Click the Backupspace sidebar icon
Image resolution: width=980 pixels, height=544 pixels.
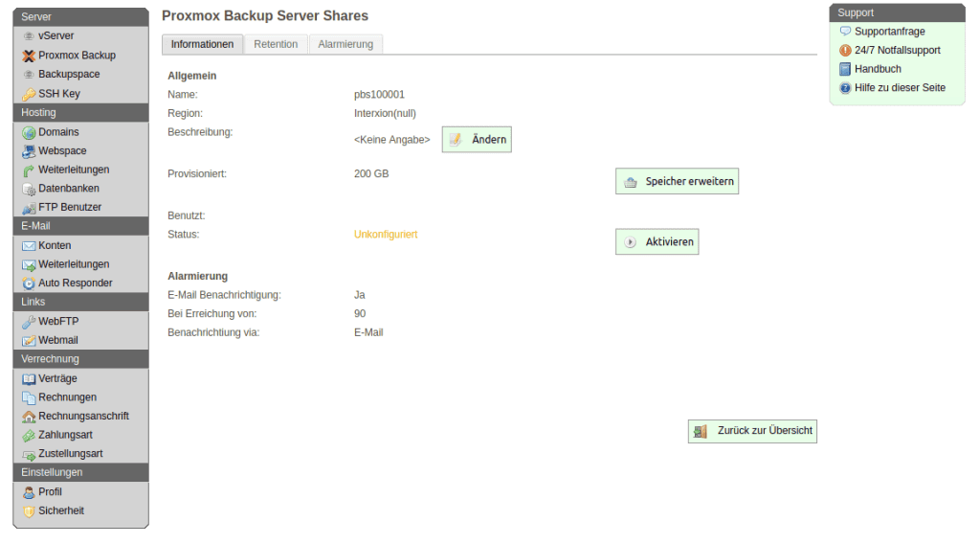coord(29,75)
